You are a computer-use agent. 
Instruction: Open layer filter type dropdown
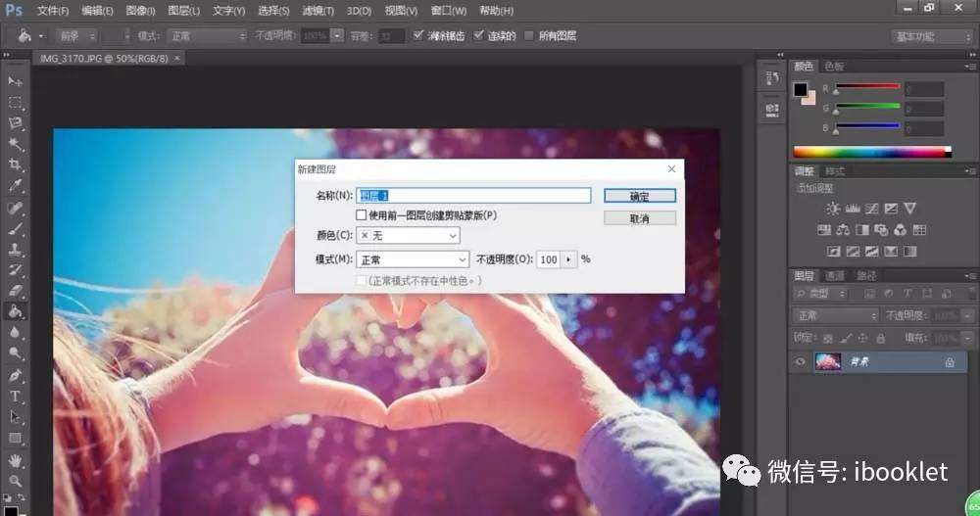820,293
